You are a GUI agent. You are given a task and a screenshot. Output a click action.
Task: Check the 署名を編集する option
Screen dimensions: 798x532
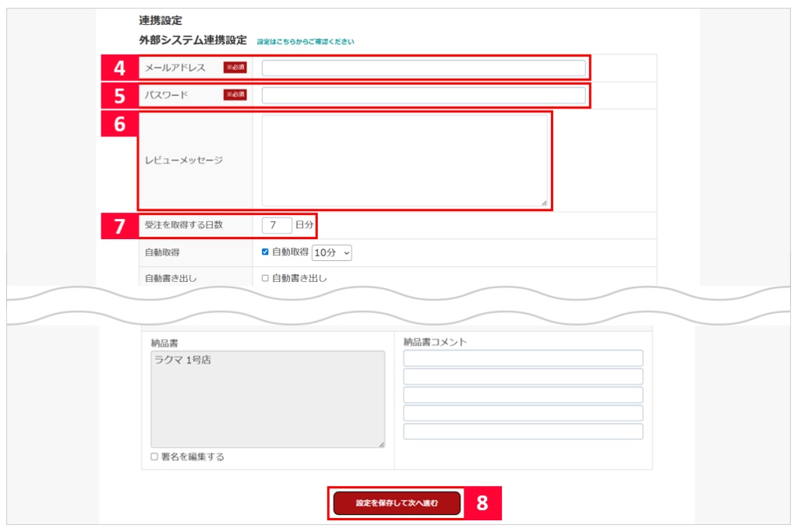[154, 457]
